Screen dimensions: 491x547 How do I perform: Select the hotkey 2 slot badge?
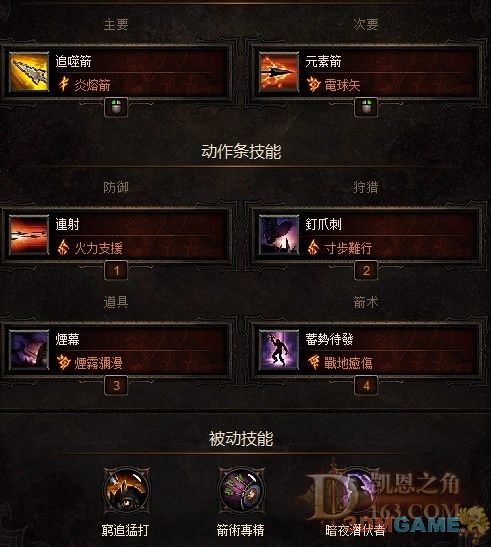point(366,271)
